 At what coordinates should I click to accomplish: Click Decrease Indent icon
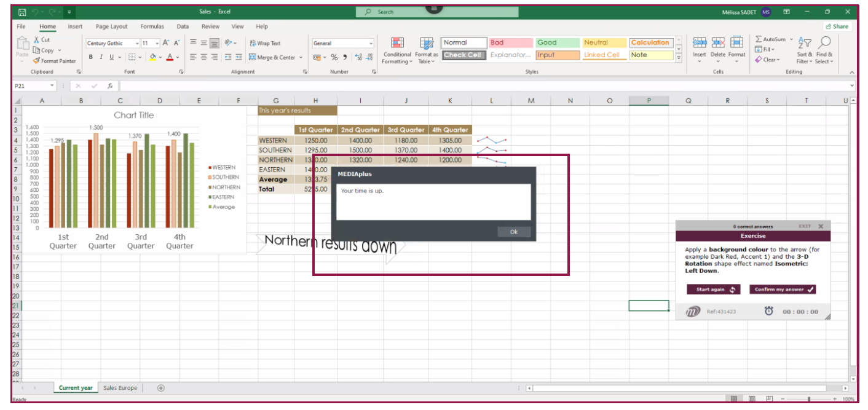[x=229, y=57]
